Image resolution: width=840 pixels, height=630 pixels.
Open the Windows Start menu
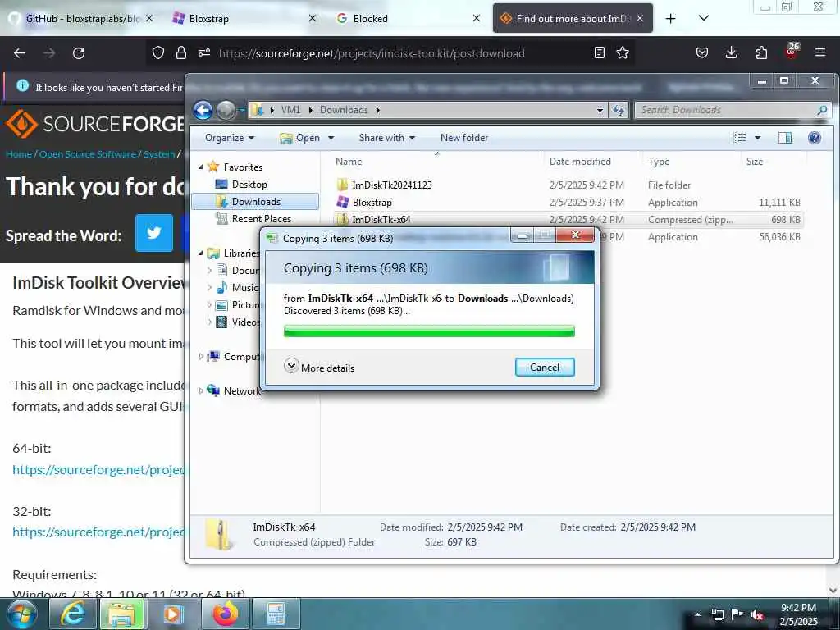21,614
